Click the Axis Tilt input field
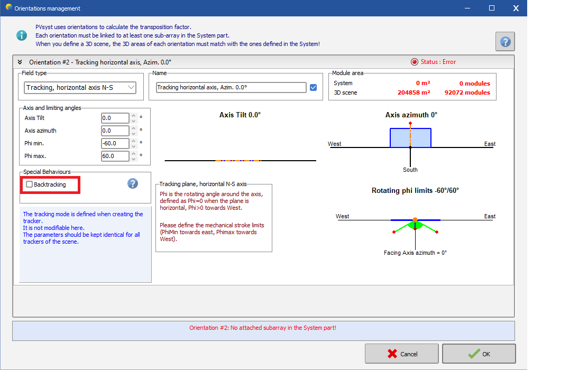 [115, 118]
